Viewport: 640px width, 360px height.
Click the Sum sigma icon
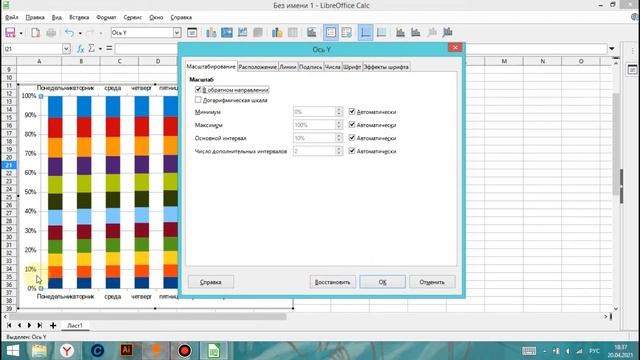(x=91, y=49)
